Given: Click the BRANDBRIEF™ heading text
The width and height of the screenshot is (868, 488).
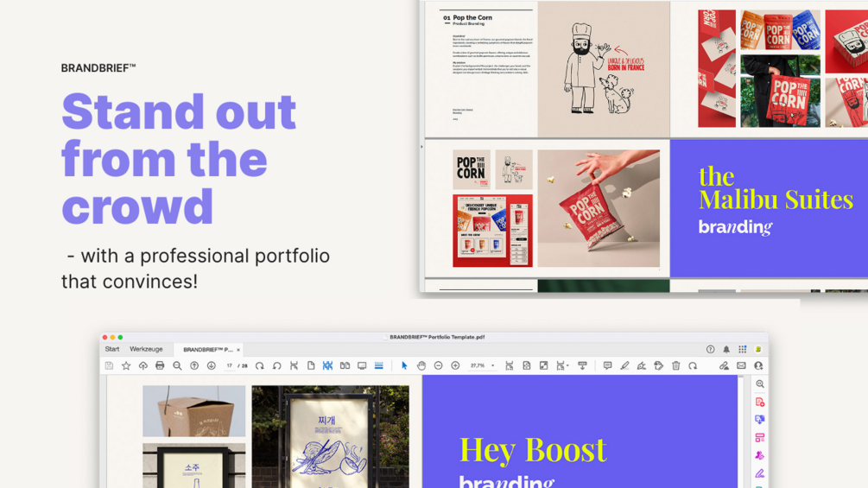Looking at the screenshot, I should coord(98,68).
